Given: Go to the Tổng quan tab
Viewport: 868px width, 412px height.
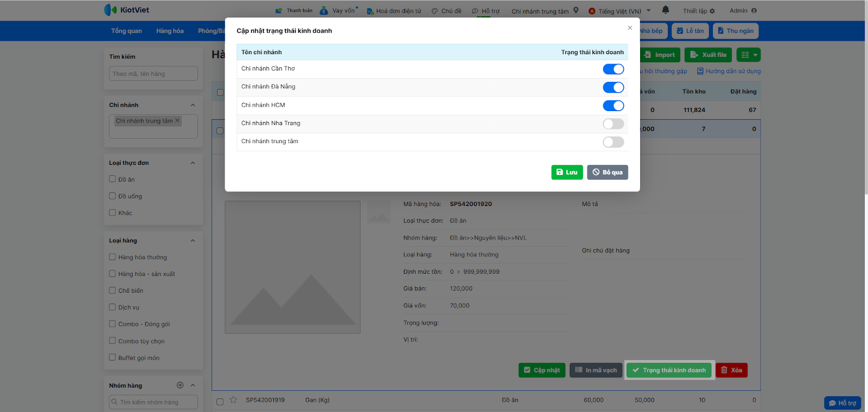Looking at the screenshot, I should point(126,31).
